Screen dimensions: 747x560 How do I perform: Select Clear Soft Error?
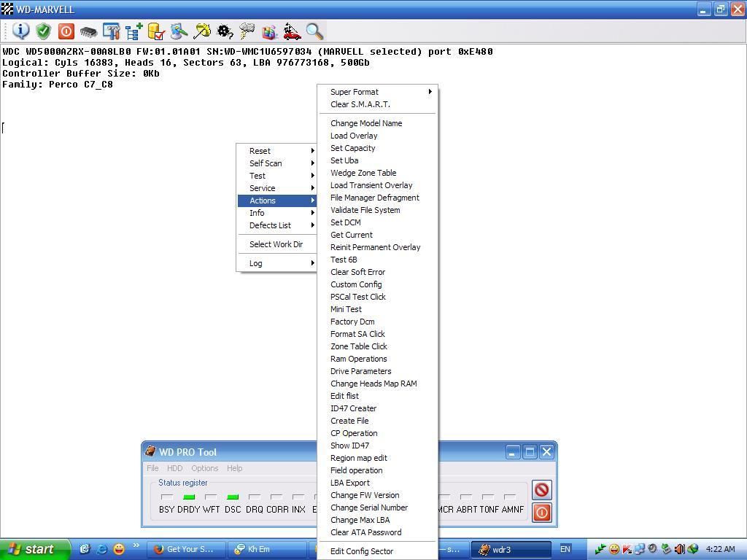click(x=378, y=272)
